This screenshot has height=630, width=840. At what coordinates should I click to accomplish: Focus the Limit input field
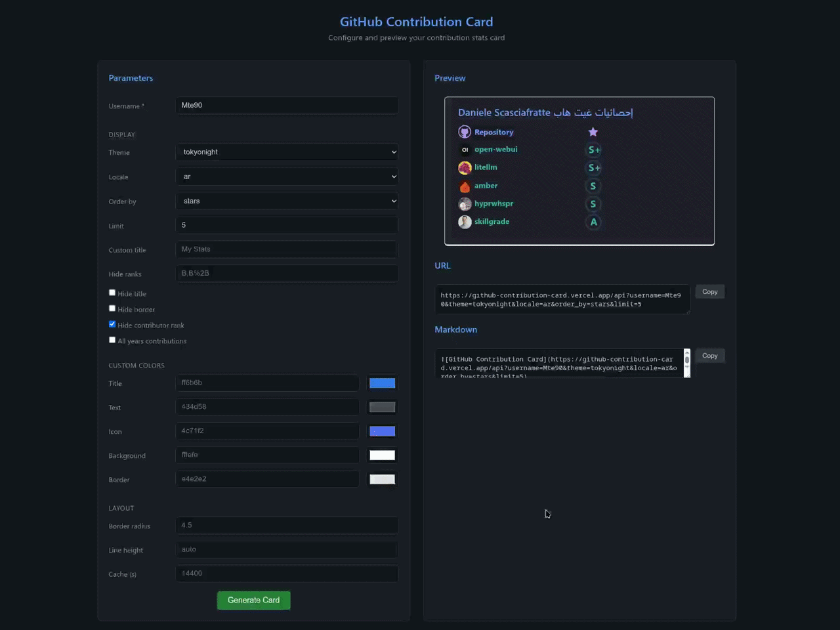(287, 225)
